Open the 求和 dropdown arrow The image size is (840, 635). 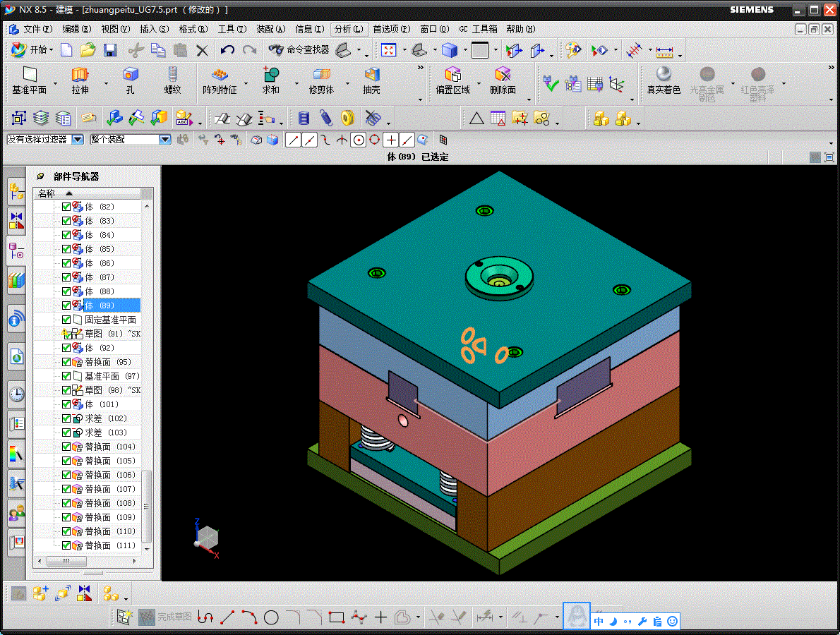pyautogui.click(x=296, y=83)
